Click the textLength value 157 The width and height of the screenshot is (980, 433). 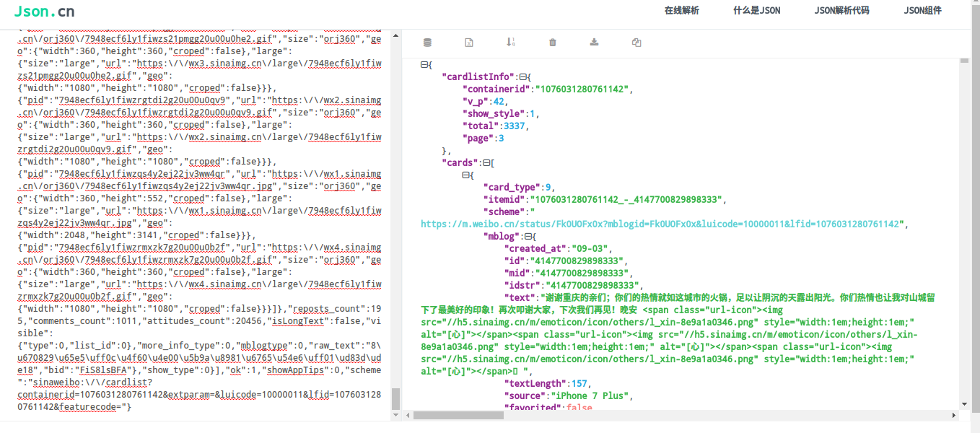tap(579, 384)
